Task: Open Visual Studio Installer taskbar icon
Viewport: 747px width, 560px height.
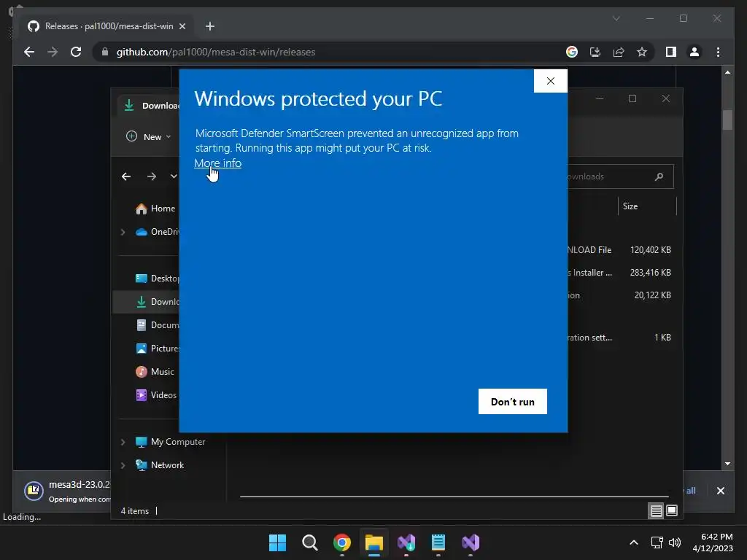Action: click(406, 542)
